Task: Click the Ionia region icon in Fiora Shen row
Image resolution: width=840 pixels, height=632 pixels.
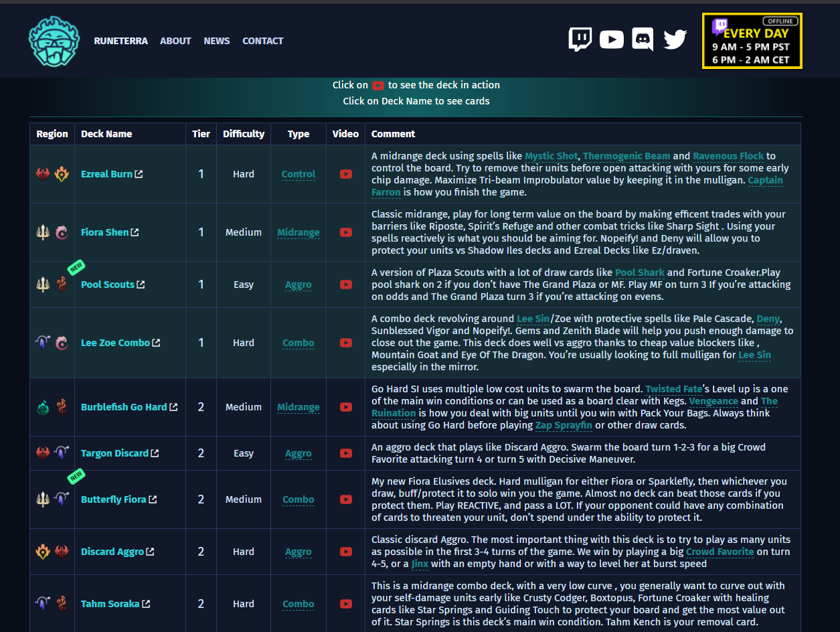Action: [x=62, y=232]
